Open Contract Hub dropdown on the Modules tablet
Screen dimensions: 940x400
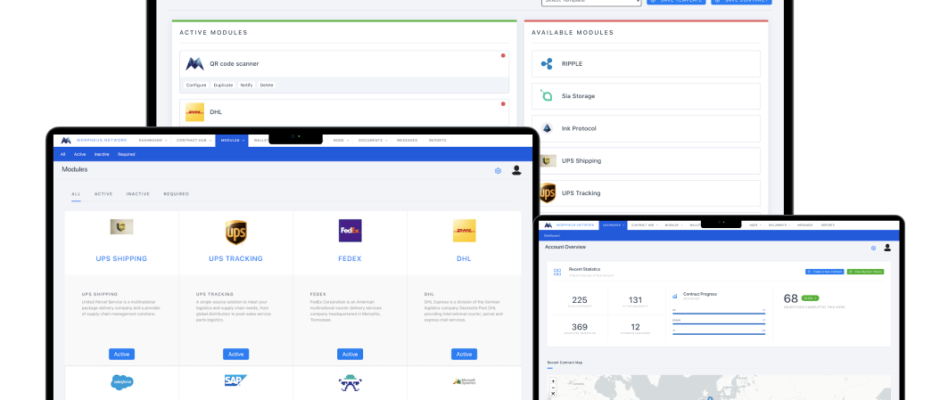pyautogui.click(x=192, y=140)
